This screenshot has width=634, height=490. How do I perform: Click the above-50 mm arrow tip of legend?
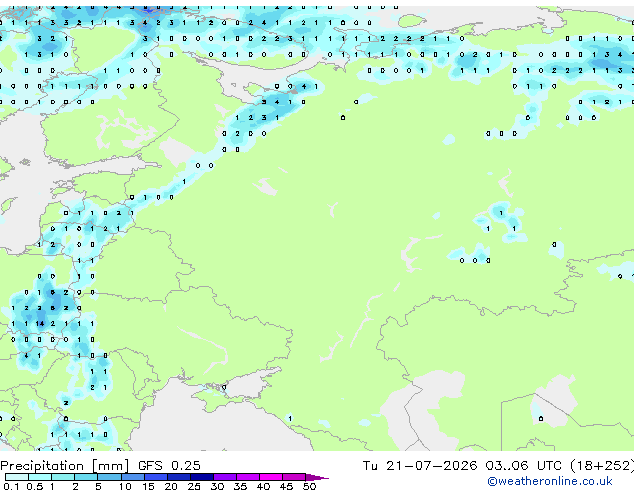pyautogui.click(x=317, y=478)
